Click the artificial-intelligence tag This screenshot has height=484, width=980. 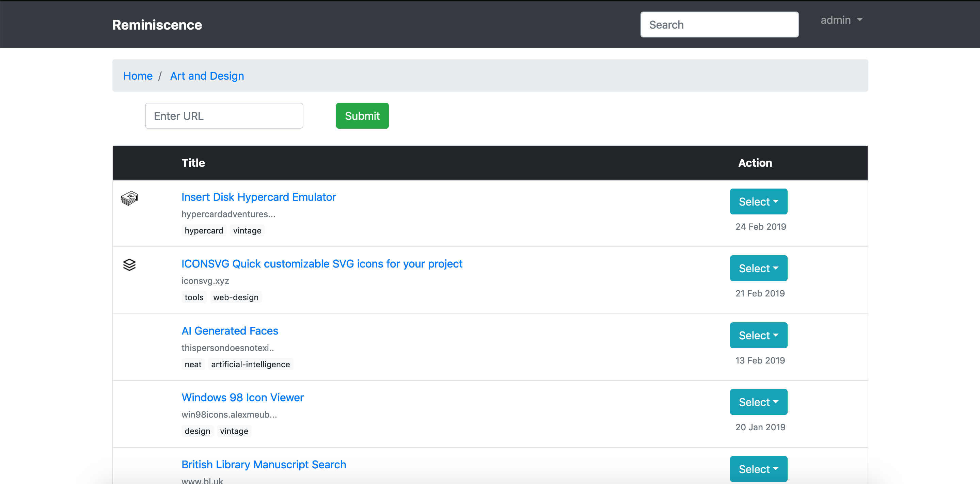[x=250, y=364]
